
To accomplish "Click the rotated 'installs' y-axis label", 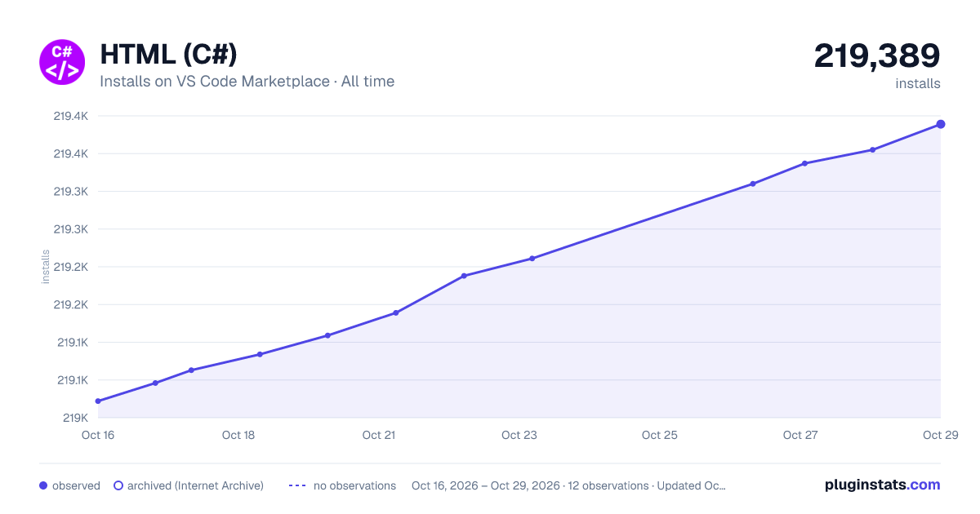I will 46,267.
